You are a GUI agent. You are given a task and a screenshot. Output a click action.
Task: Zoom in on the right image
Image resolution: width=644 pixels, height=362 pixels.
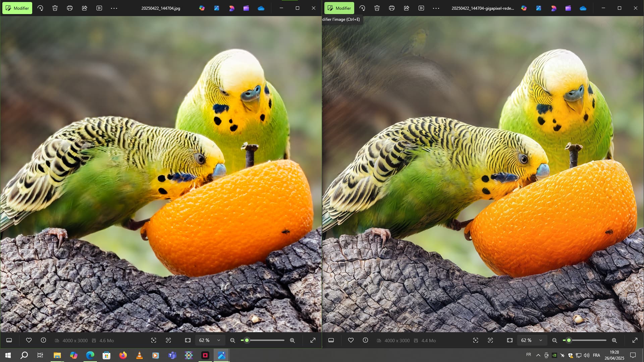tap(614, 340)
